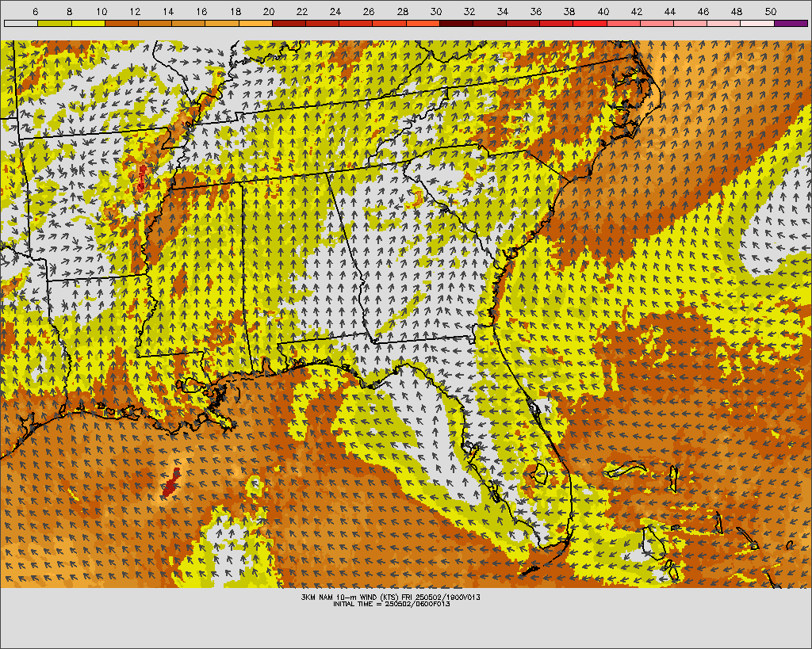The width and height of the screenshot is (812, 649).
Task: Click the legend label "28"
Action: [402, 11]
